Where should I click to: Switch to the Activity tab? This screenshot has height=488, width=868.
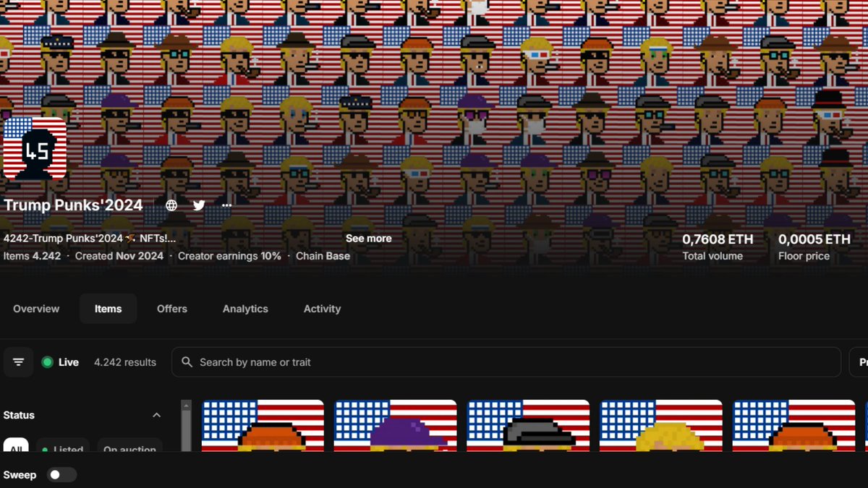[321, 309]
